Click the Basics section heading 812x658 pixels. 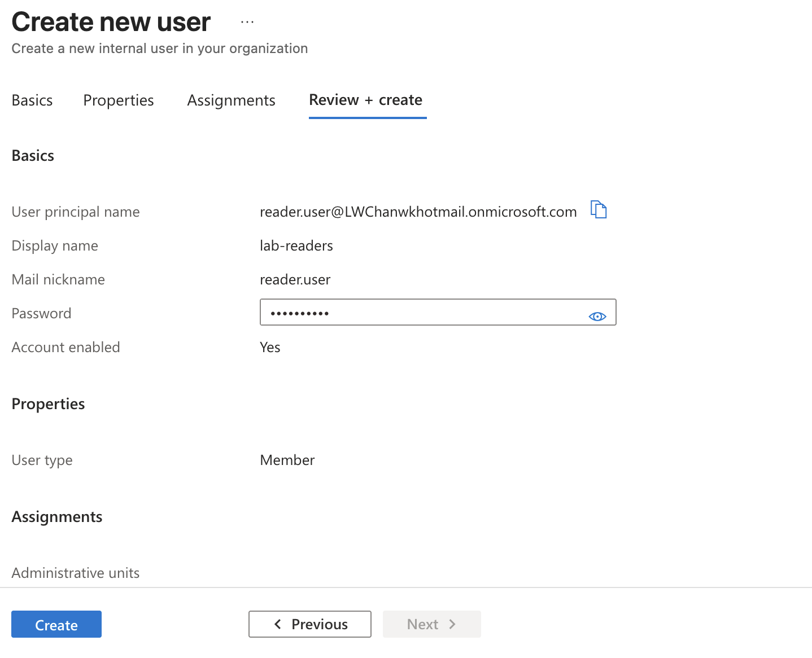[33, 155]
